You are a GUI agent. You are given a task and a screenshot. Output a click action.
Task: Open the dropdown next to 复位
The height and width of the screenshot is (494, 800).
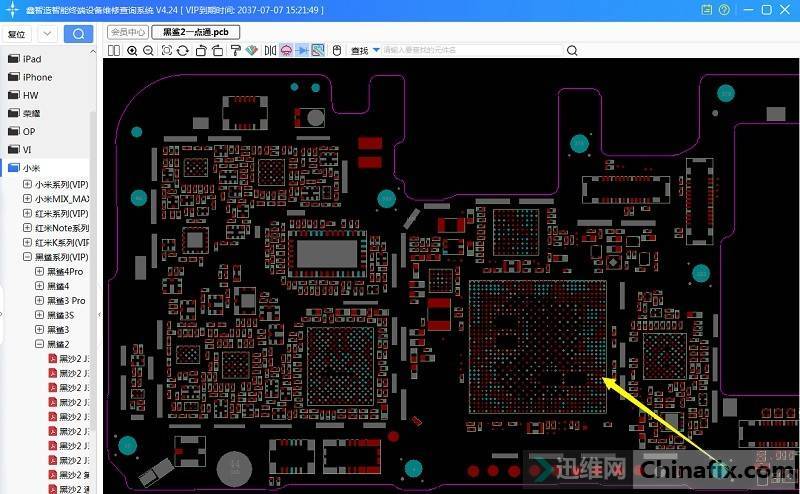click(x=47, y=34)
